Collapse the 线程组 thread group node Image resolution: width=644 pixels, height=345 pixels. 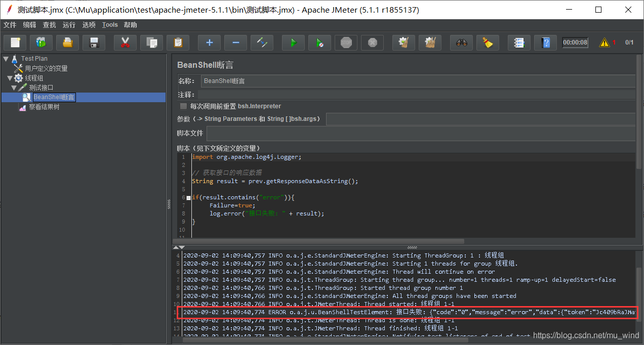10,78
